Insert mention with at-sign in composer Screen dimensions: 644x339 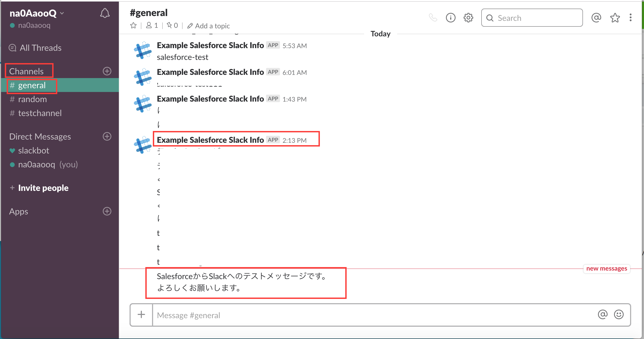[x=603, y=314]
